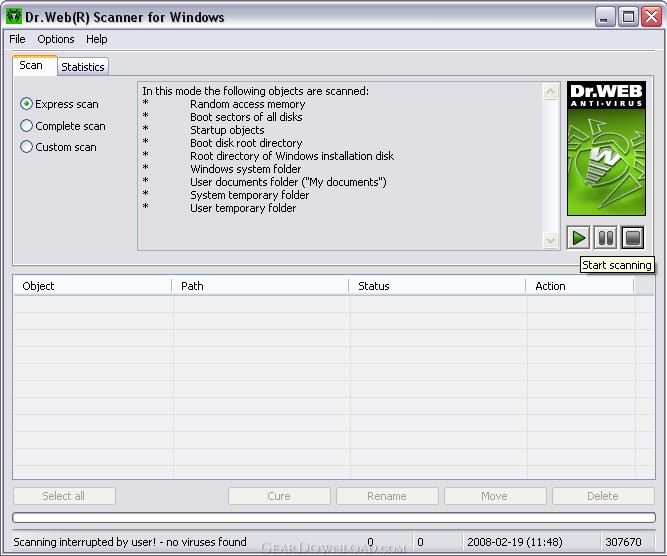Click the Dr.WEB Anti-Virus logo image
Screen dimensions: 667x556
606,149
